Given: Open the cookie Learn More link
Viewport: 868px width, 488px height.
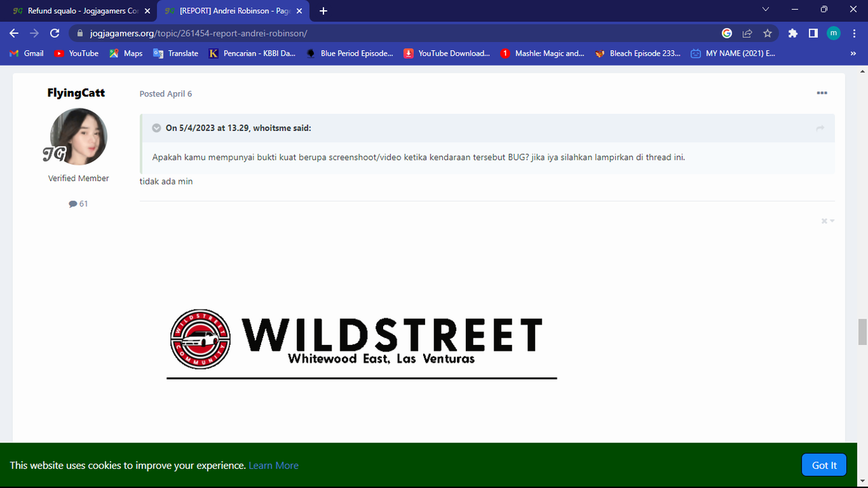Looking at the screenshot, I should 273,465.
